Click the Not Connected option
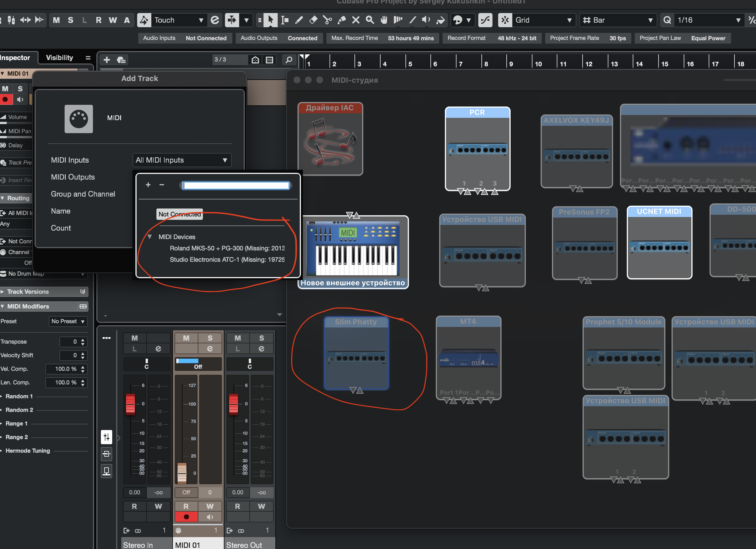756x549 pixels. click(x=180, y=214)
